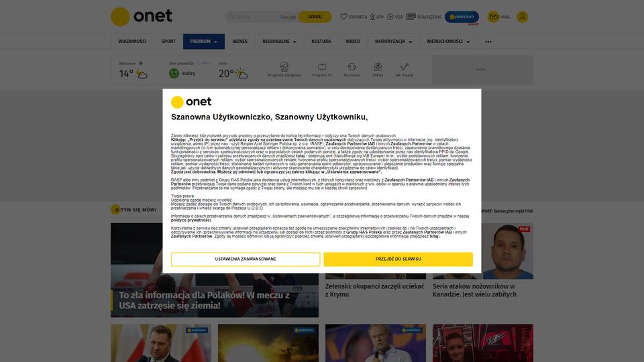Click the Google search input field
This screenshot has height=362, width=644.
(x=261, y=17)
